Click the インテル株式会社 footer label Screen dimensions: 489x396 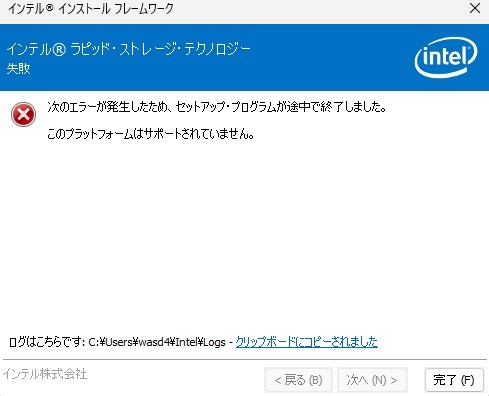tap(45, 374)
